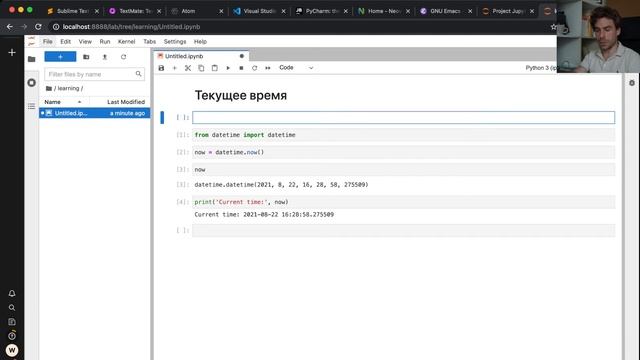Screen dimensions: 640x360
Task: Open the Help menu
Action: [x=200, y=42]
